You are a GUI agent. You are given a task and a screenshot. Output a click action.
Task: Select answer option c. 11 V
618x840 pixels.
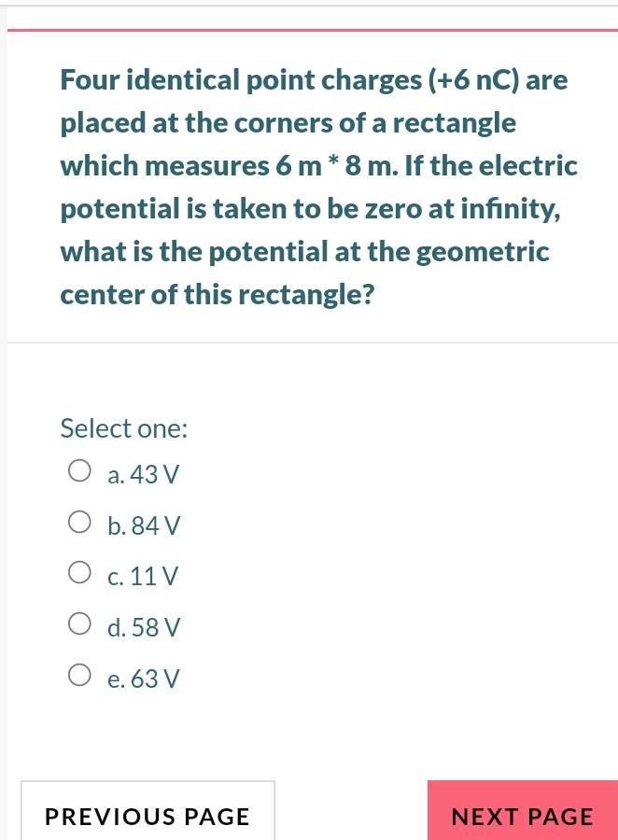coord(80,572)
